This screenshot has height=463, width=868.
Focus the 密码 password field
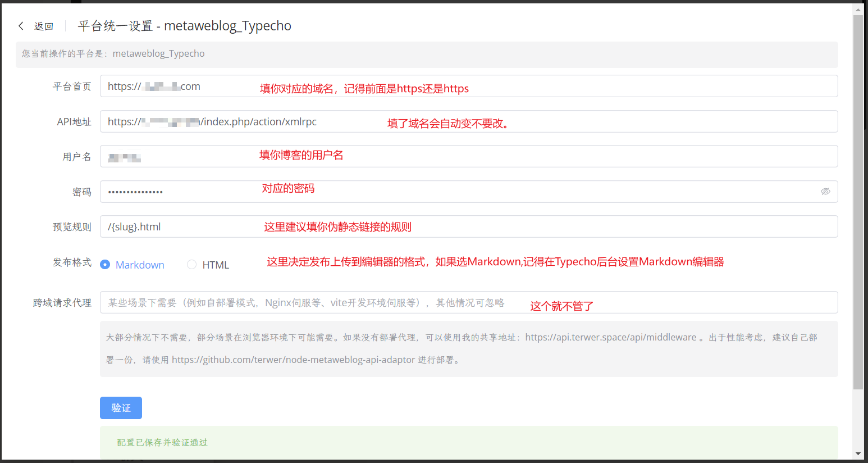coord(469,192)
